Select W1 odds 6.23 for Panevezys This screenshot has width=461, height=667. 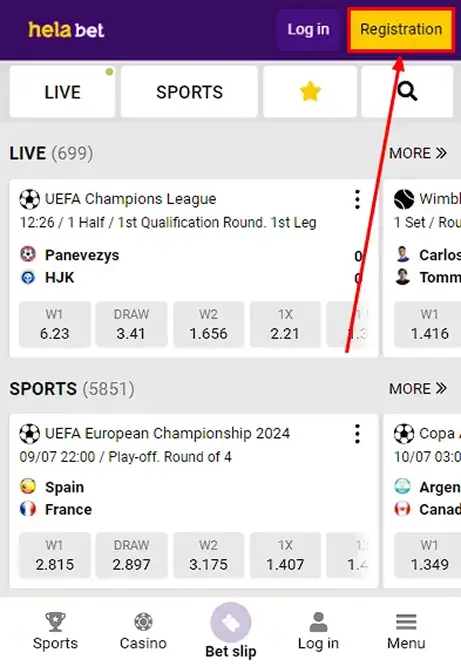click(54, 324)
